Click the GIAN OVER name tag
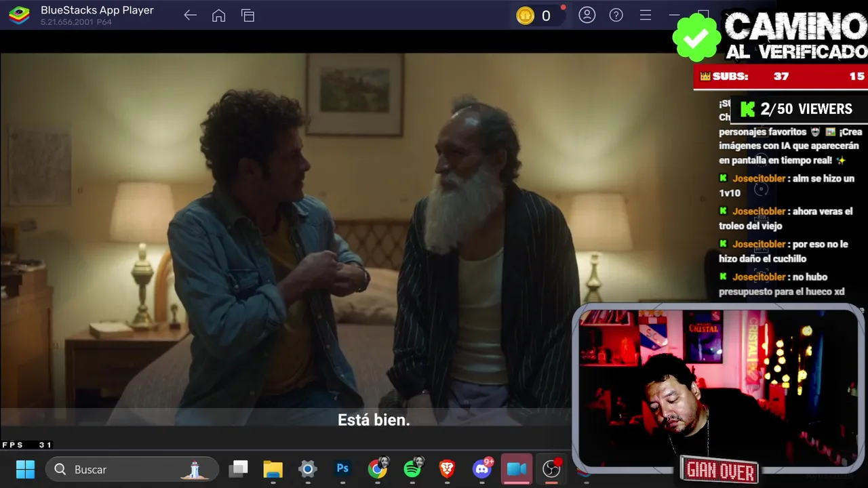Viewport: 868px width, 488px height. point(719,470)
